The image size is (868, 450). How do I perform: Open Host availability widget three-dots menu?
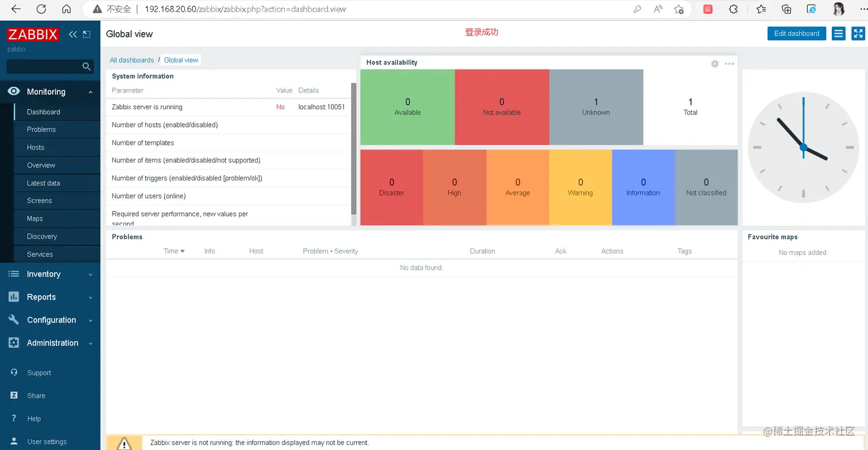(730, 64)
